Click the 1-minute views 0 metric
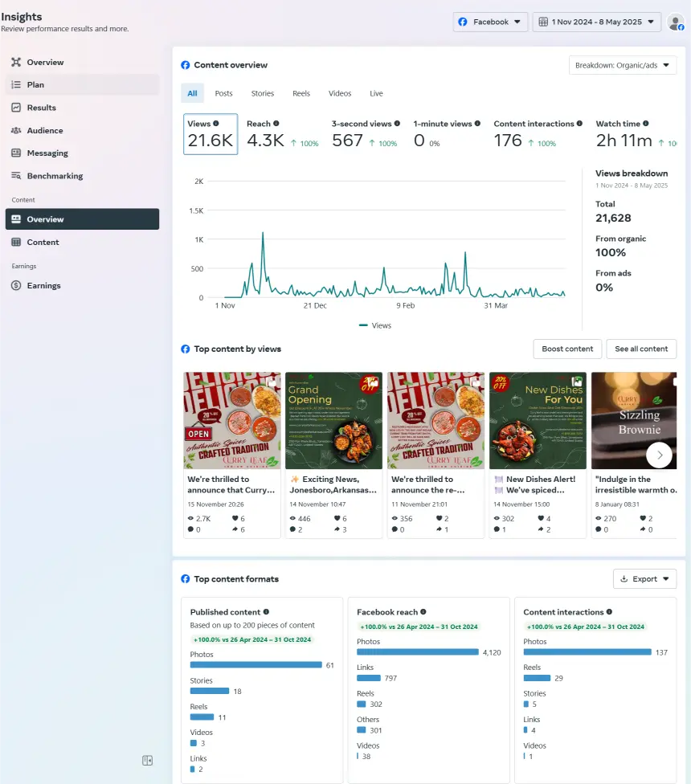The image size is (691, 784). tap(447, 134)
